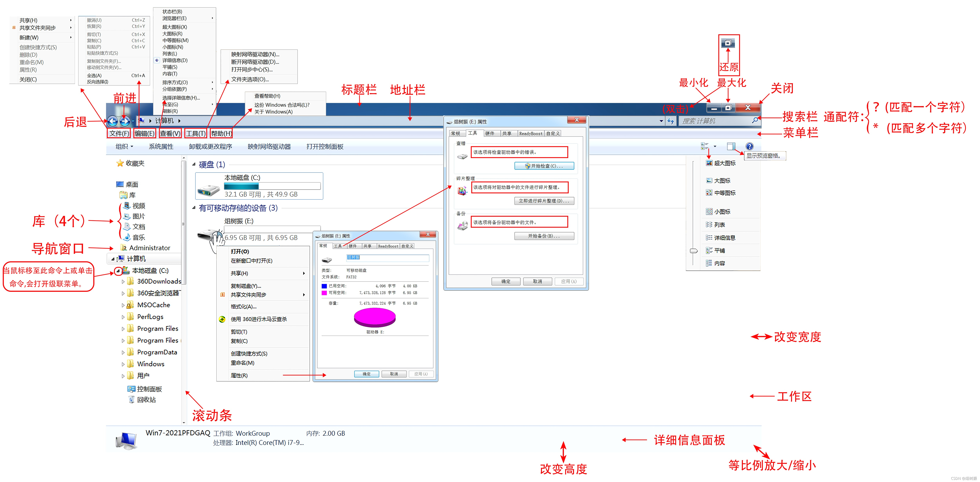Viewport: 980px width, 482px height.
Task: Select the Tiles view option in list
Action: 719,251
